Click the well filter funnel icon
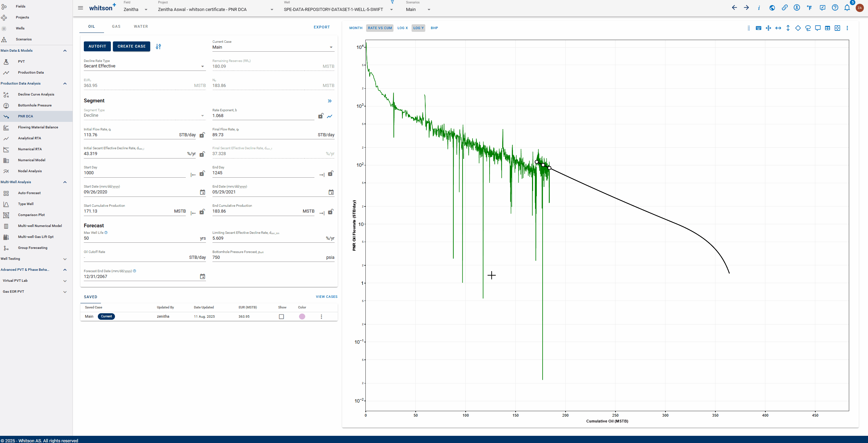The width and height of the screenshot is (868, 443). [392, 2]
